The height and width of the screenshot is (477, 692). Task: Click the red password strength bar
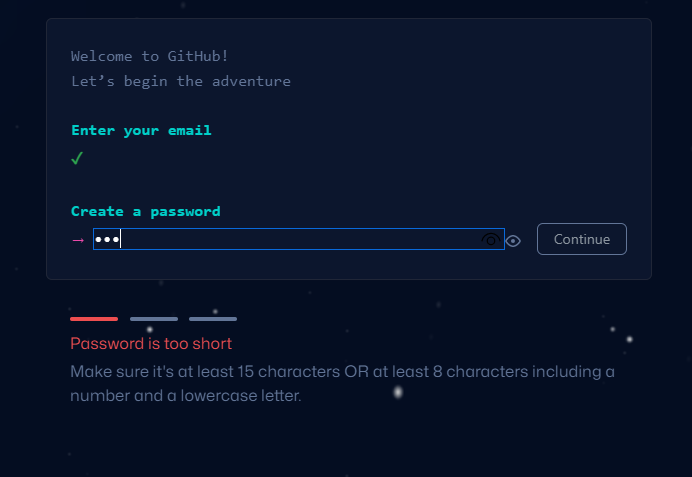pos(94,319)
